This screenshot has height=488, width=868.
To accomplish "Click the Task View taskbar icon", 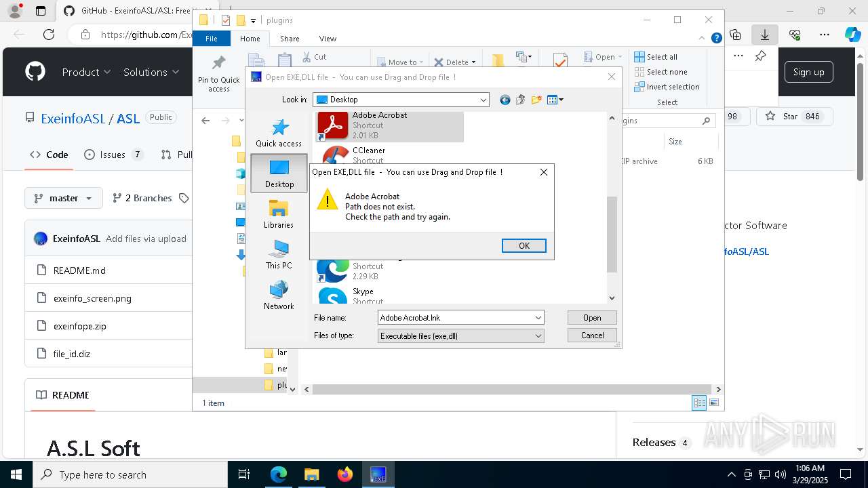I will click(x=245, y=474).
